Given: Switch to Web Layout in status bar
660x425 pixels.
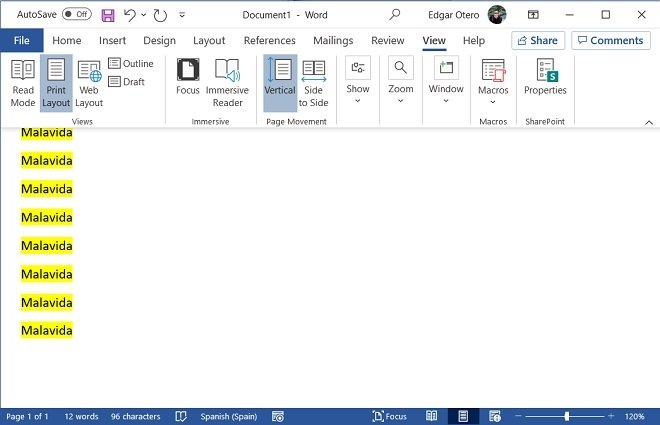Looking at the screenshot, I should point(495,417).
